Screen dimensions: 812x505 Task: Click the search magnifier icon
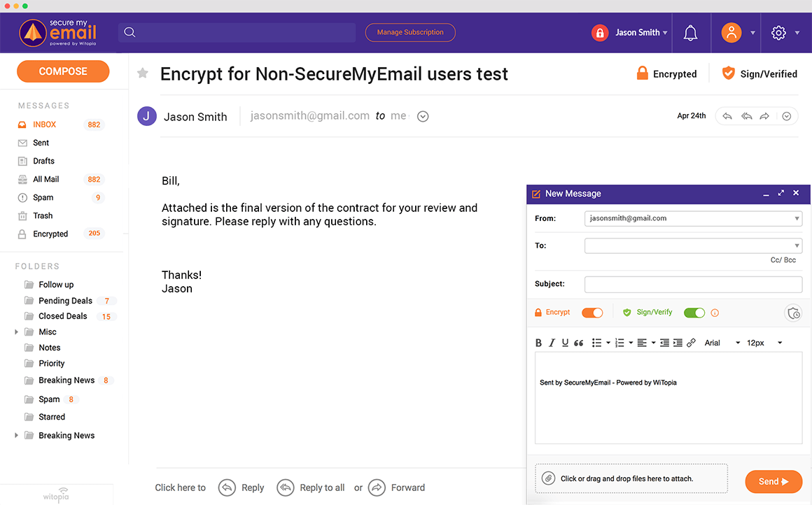tap(129, 32)
